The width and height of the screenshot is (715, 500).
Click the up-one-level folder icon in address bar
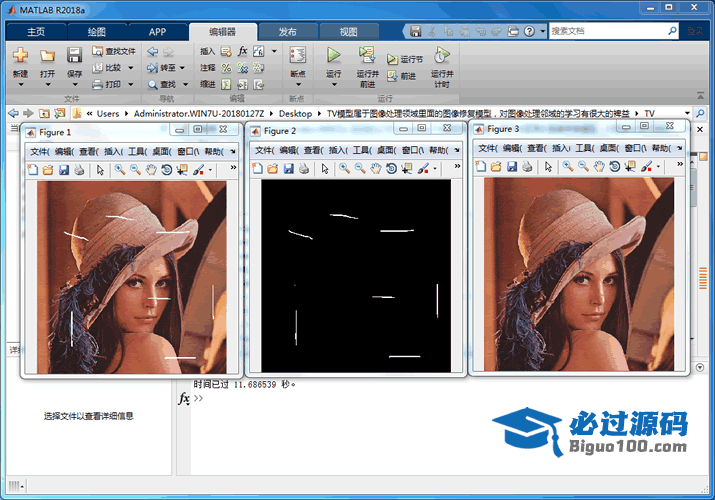[44, 113]
